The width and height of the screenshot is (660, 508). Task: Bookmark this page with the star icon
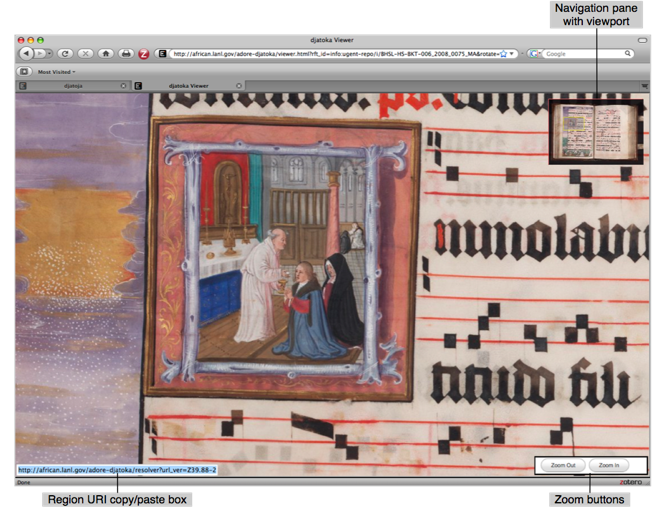coord(503,54)
